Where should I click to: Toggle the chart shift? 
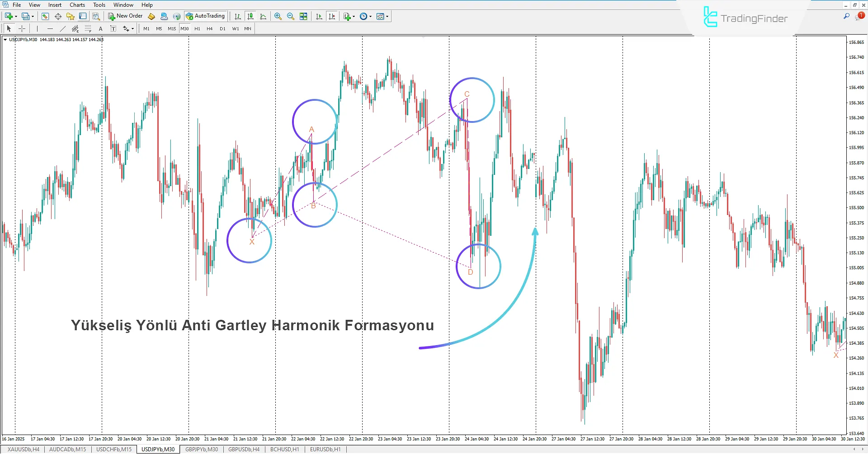pyautogui.click(x=332, y=16)
